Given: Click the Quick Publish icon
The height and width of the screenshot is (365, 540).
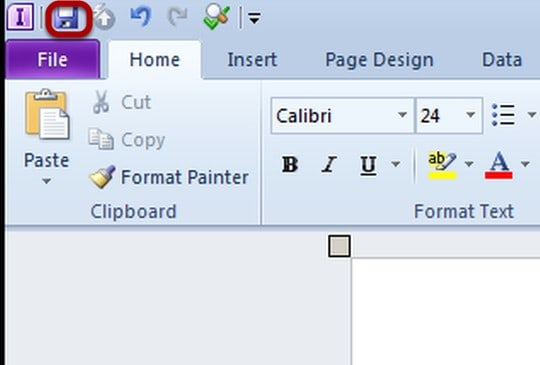Looking at the screenshot, I should click(x=104, y=18).
